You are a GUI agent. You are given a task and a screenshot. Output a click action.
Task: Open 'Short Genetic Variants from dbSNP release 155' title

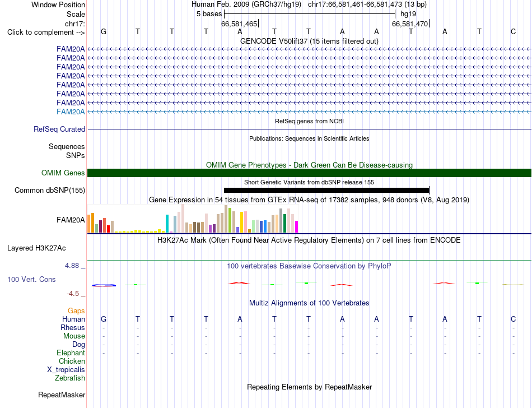309,182
